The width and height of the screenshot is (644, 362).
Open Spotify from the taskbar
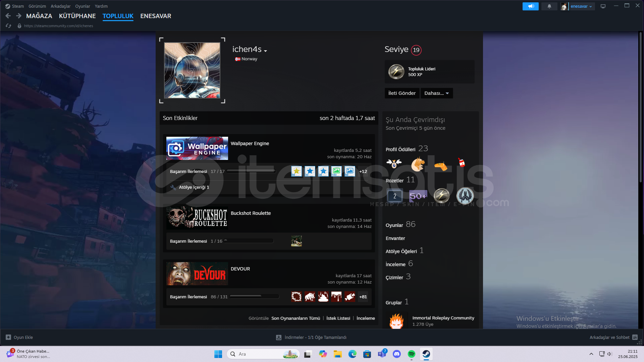click(412, 354)
